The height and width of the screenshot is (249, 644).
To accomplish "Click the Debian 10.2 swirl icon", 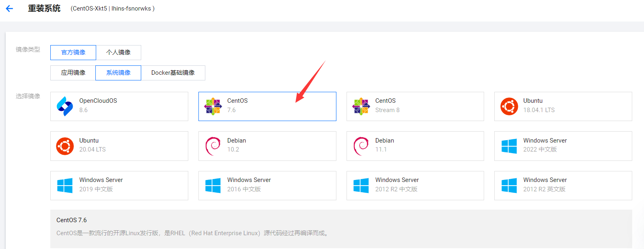I will tap(213, 146).
